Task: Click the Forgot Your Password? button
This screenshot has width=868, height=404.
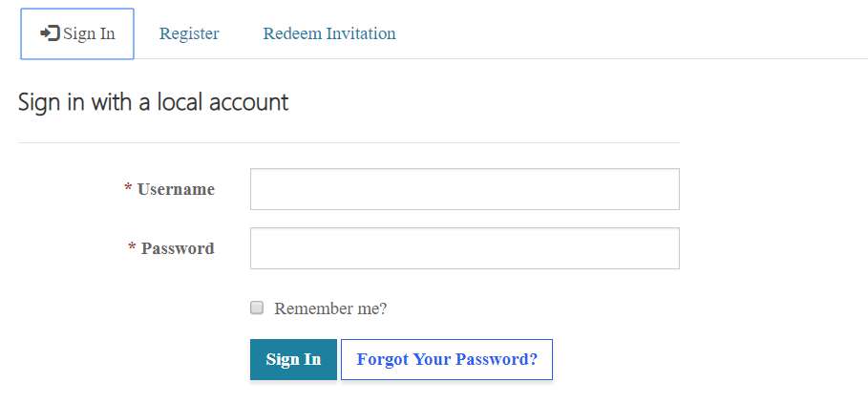Action: tap(447, 360)
